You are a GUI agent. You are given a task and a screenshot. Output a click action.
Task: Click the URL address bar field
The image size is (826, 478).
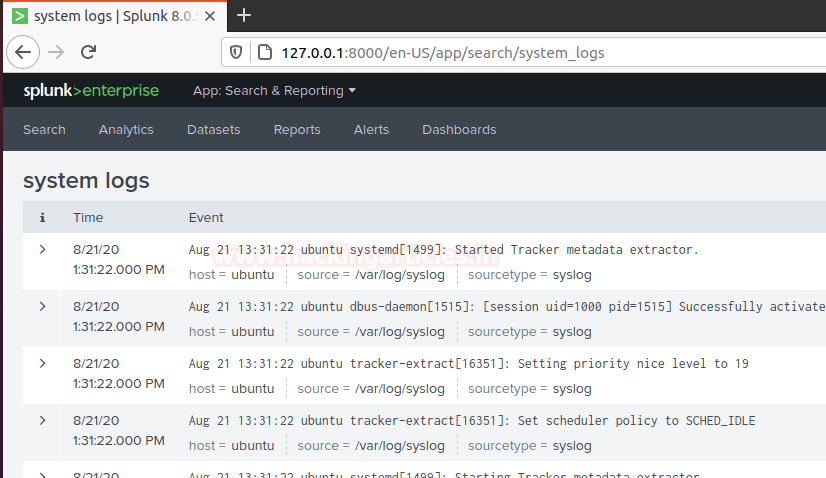[500, 52]
